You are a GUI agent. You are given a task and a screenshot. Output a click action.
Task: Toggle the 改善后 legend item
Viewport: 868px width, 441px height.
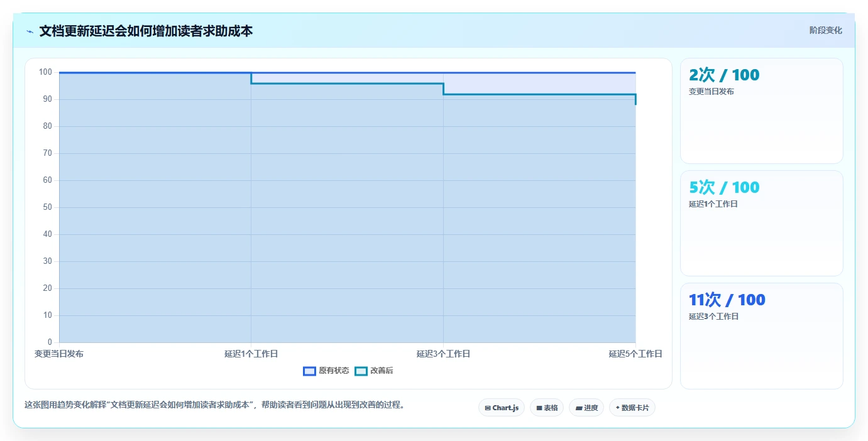[374, 371]
